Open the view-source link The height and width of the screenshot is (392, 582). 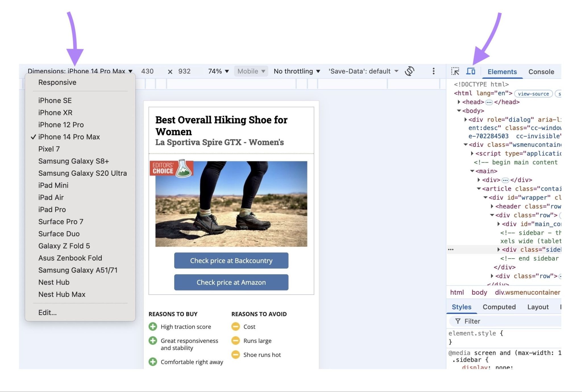coord(533,94)
